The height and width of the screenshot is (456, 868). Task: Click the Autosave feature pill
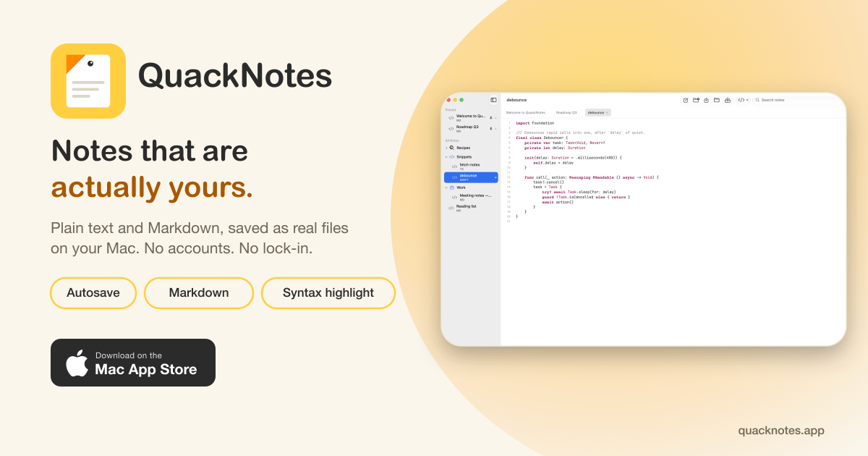click(x=93, y=293)
